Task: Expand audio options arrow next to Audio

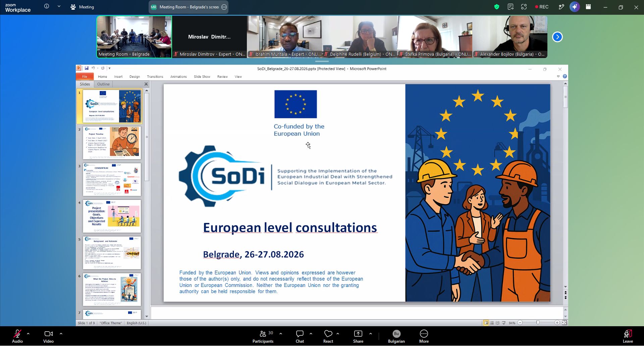Action: coord(28,334)
